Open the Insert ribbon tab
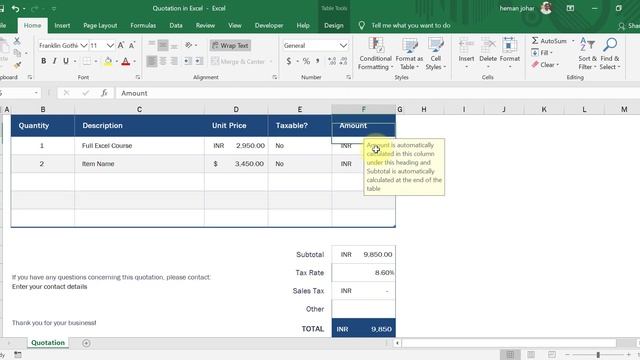 coord(62,25)
